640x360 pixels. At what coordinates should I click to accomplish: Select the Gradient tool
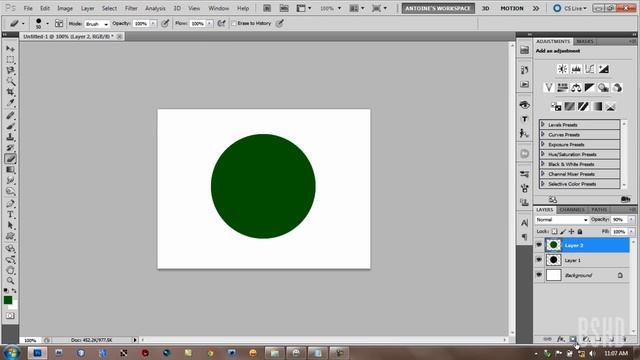coord(10,169)
